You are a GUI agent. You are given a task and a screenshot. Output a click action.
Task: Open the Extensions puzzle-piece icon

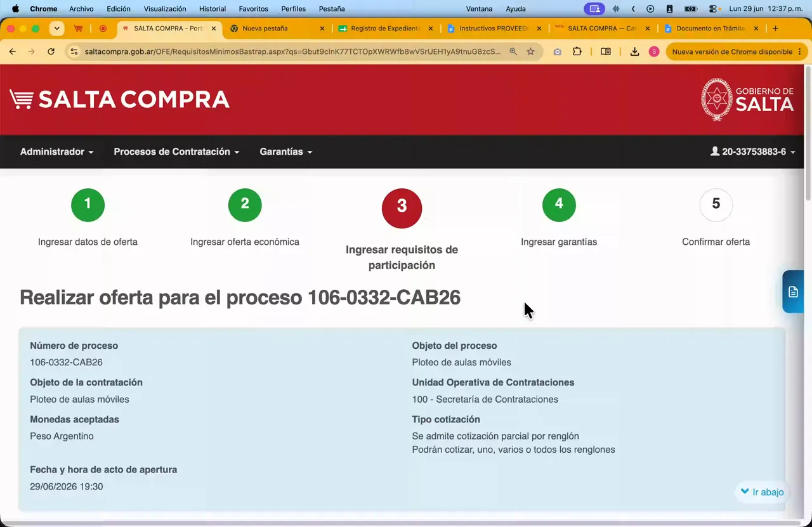pyautogui.click(x=577, y=51)
